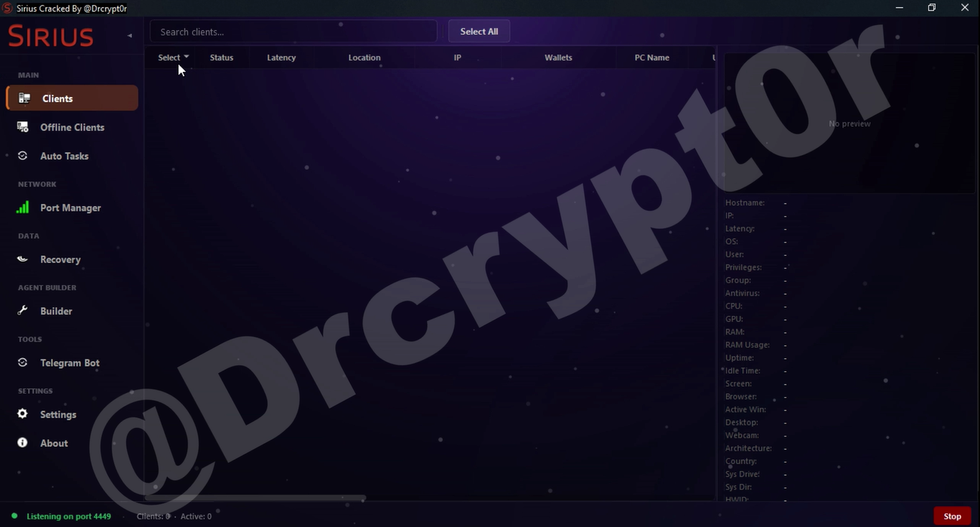Click the Recovery icon

pos(23,259)
